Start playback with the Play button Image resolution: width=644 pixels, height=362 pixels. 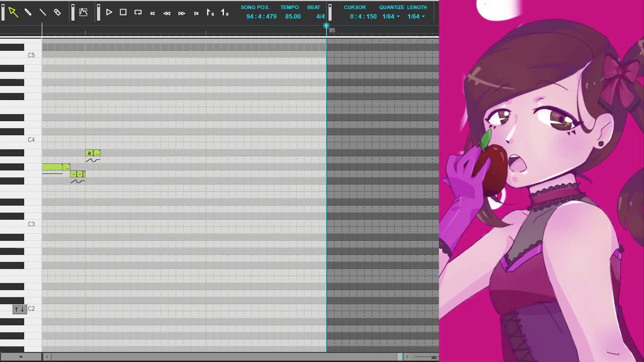[109, 12]
